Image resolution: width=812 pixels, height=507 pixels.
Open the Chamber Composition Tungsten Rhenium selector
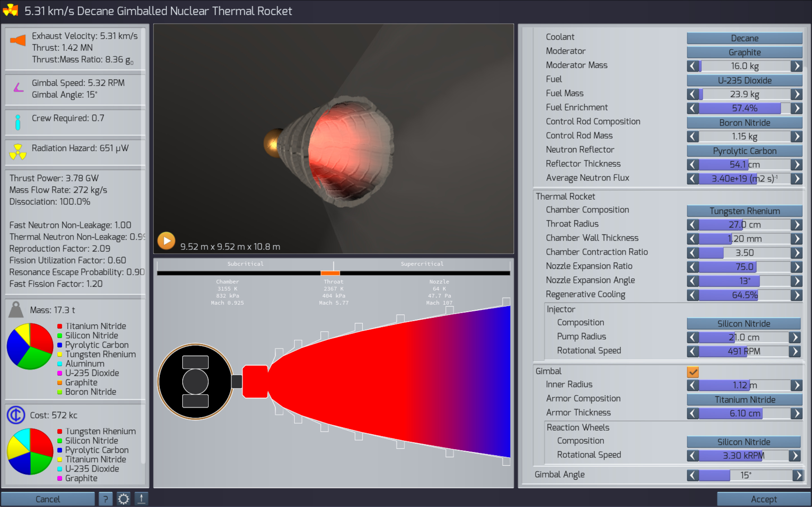click(744, 211)
